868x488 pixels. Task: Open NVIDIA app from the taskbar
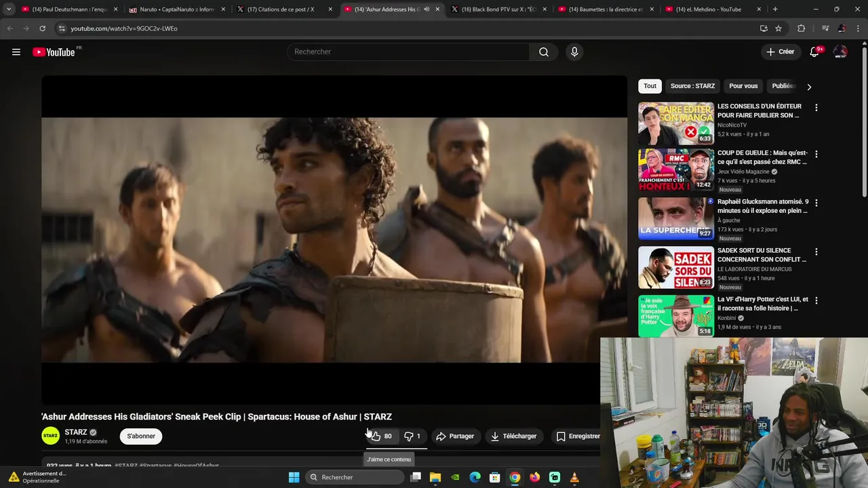455,477
